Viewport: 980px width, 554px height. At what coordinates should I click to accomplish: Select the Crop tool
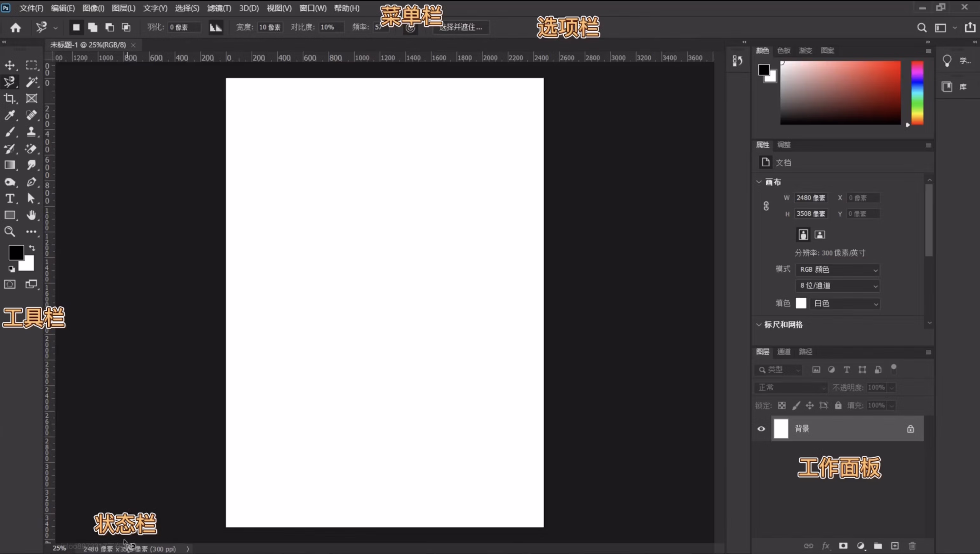(x=10, y=98)
